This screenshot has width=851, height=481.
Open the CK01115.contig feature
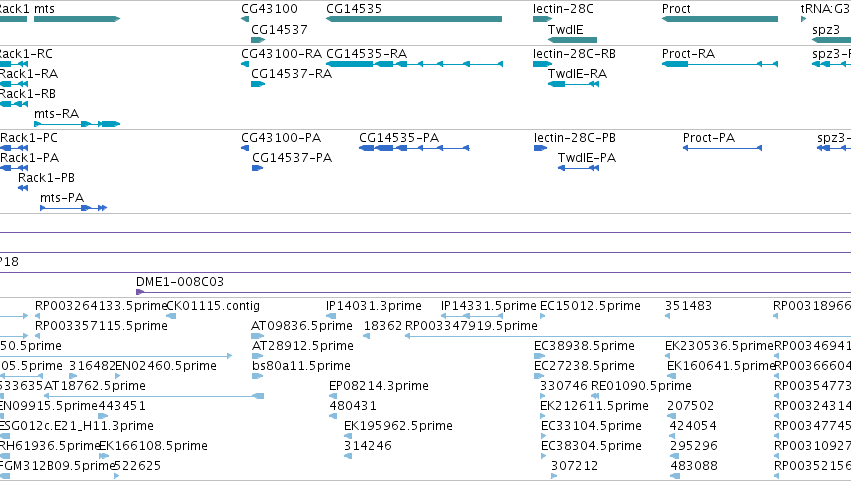pyautogui.click(x=171, y=316)
